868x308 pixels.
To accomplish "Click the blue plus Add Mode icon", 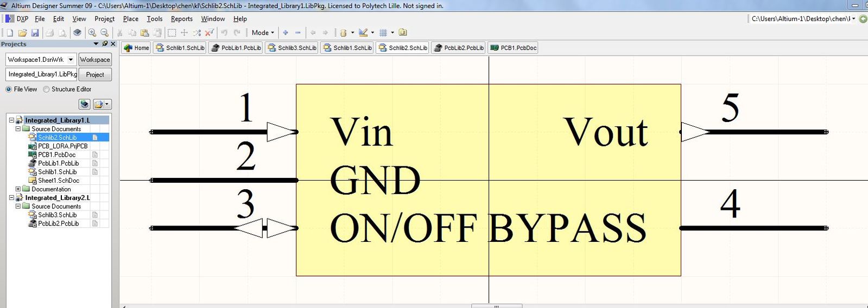I will pos(286,33).
